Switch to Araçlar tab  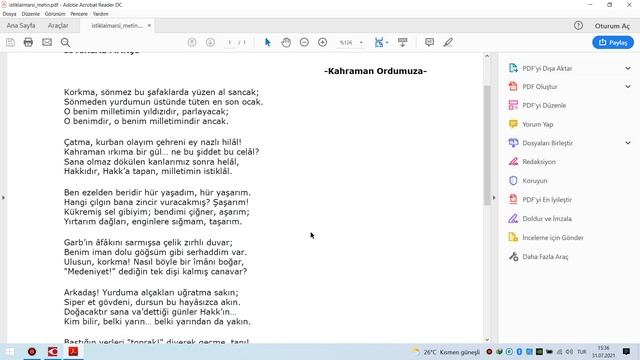pyautogui.click(x=58, y=25)
